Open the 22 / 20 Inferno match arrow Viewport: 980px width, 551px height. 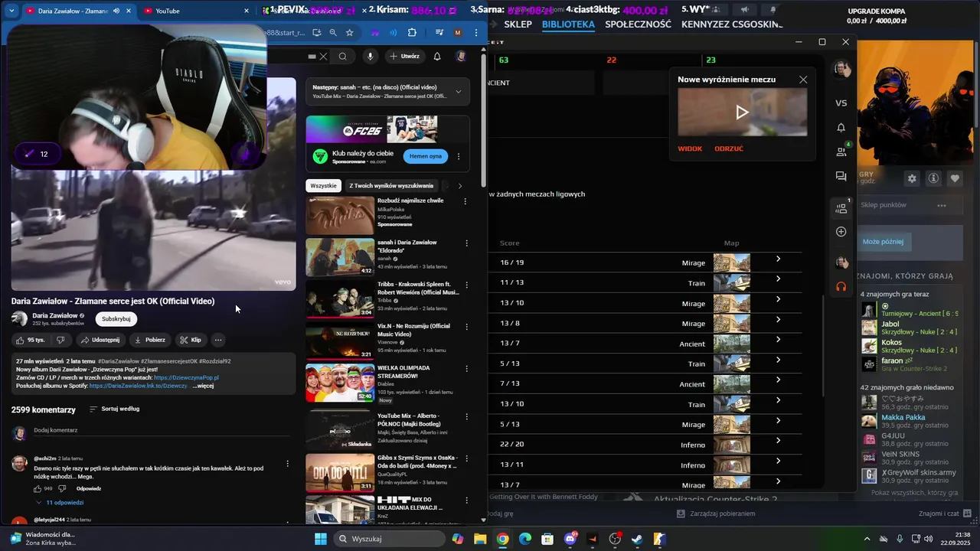point(778,440)
